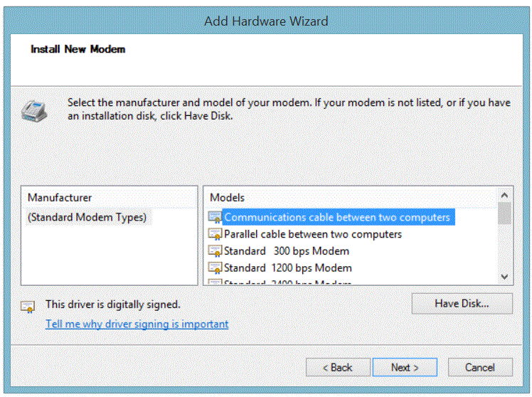Select (Standard Modem Types) manufacturer

click(87, 217)
